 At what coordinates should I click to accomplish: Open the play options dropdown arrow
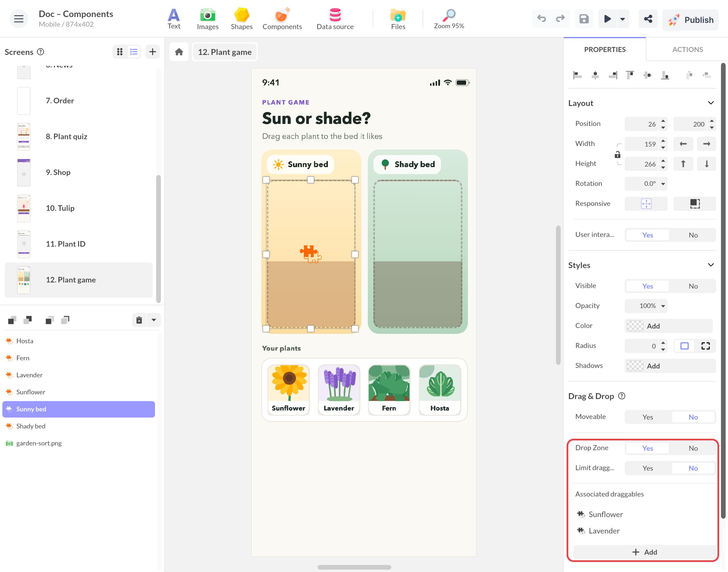623,19
